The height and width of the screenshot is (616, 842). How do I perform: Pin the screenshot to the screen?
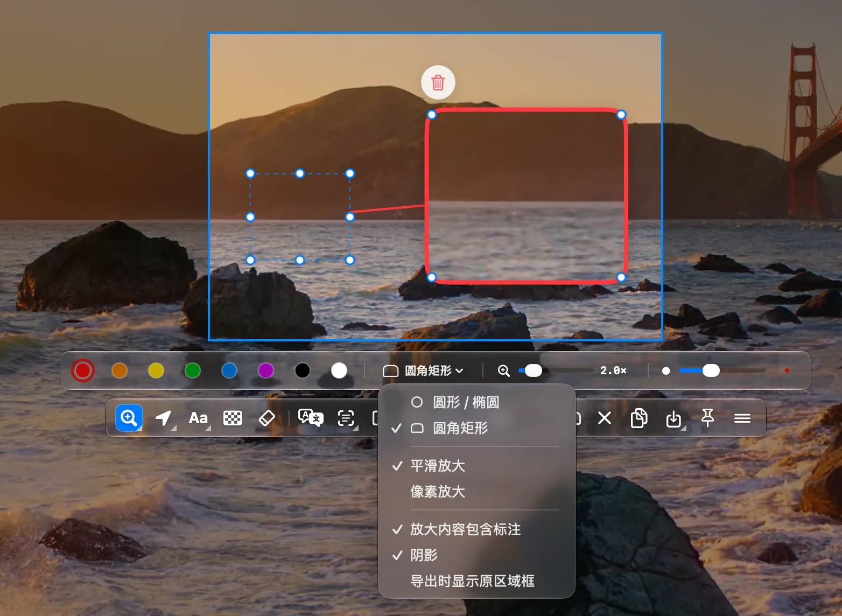pyautogui.click(x=708, y=418)
